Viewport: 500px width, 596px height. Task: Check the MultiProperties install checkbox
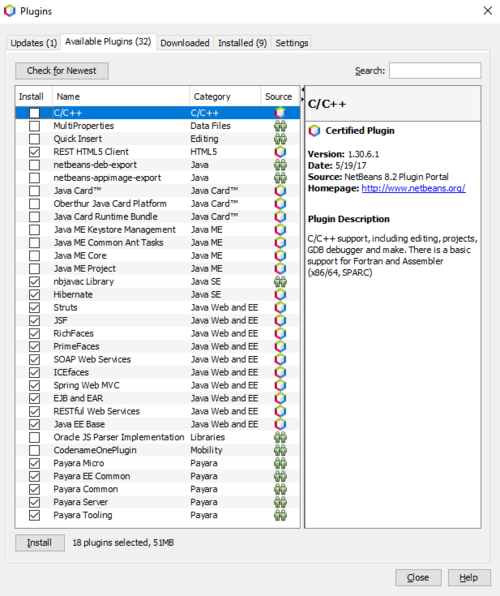click(34, 126)
